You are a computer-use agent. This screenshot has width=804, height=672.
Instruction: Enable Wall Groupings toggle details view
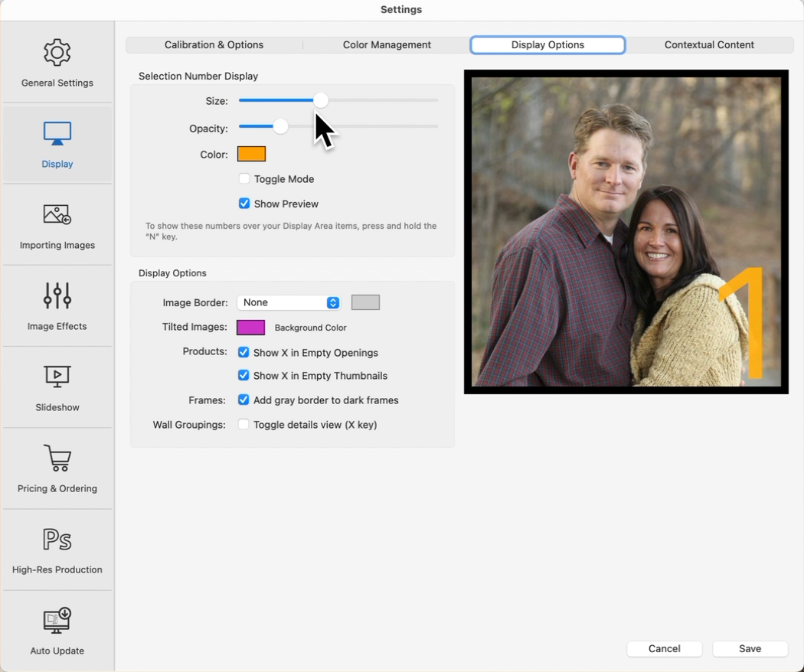coord(243,425)
